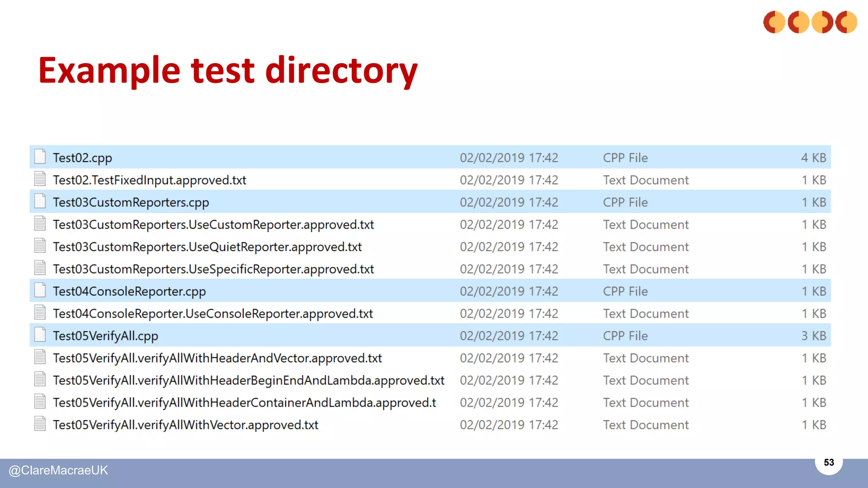Click the icon for Test05VerifyAll.verifyAllWithVector.approved.txt
The height and width of the screenshot is (488, 868).
click(40, 424)
